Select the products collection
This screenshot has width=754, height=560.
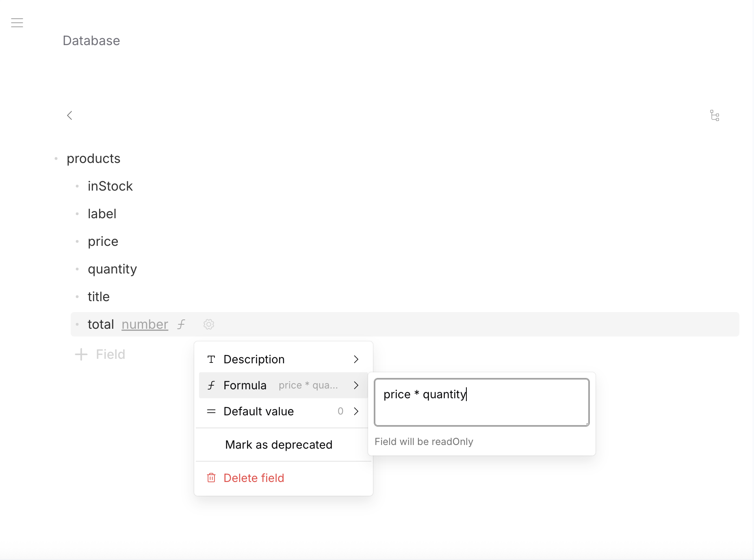tap(93, 158)
